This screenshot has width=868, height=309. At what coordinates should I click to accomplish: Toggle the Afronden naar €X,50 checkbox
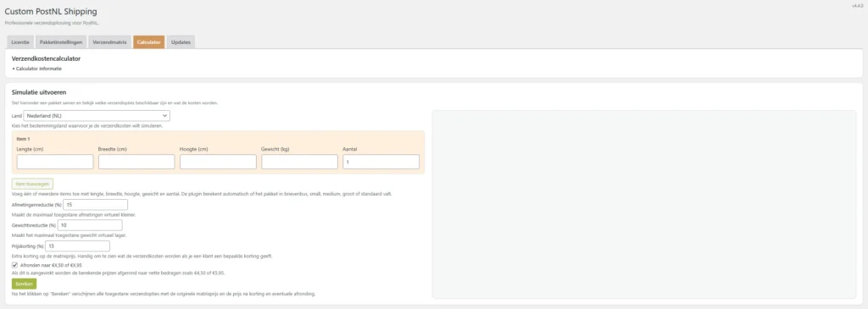click(x=15, y=265)
